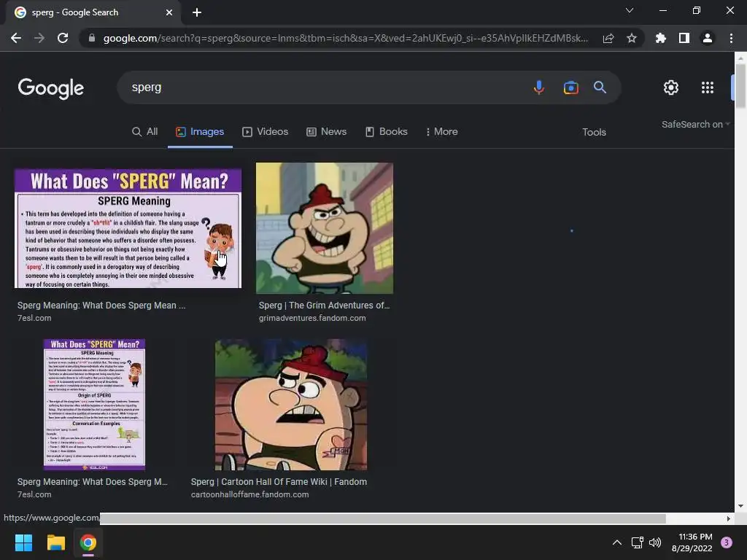Click the Chrome taskbar icon

[x=88, y=542]
